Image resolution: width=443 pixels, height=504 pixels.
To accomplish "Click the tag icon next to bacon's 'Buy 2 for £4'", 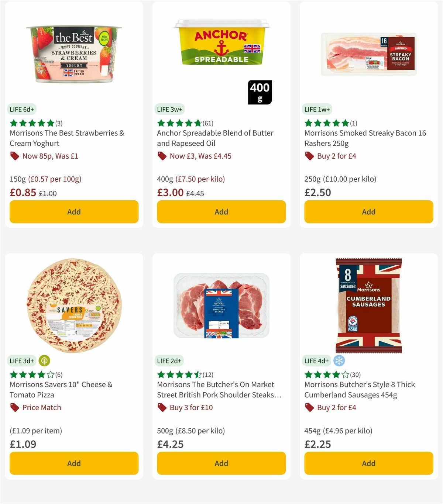I will pyautogui.click(x=309, y=156).
